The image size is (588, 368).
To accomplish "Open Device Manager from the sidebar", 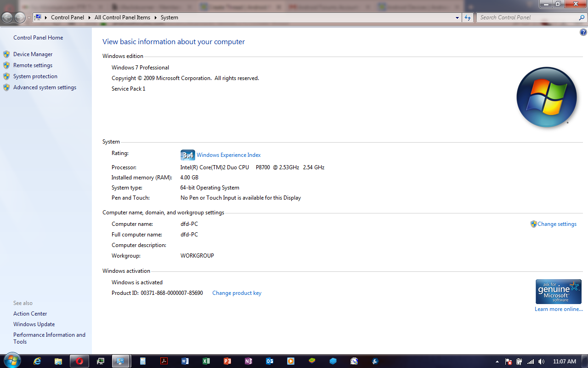I will [x=33, y=54].
